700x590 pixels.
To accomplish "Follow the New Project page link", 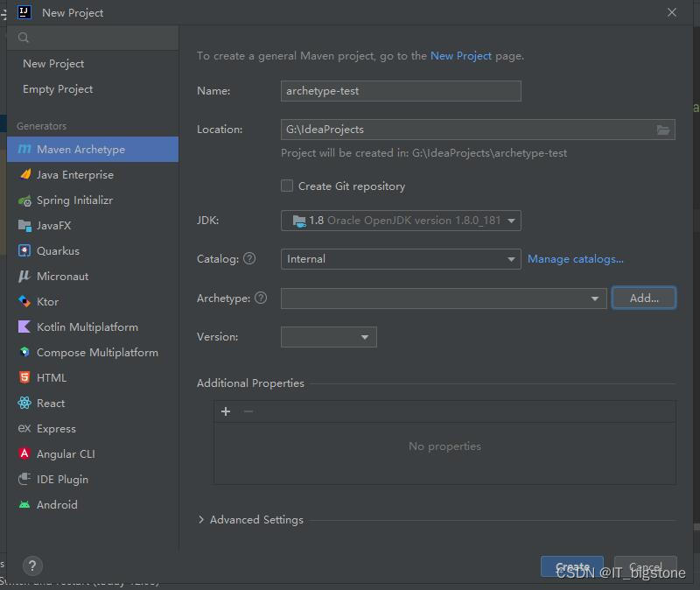I will coord(461,56).
